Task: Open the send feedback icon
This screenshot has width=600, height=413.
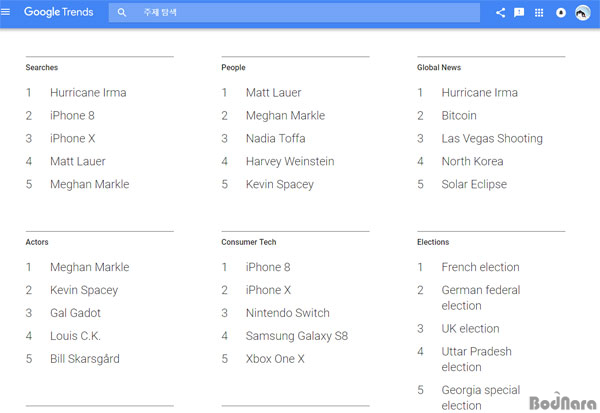Action: (x=519, y=13)
